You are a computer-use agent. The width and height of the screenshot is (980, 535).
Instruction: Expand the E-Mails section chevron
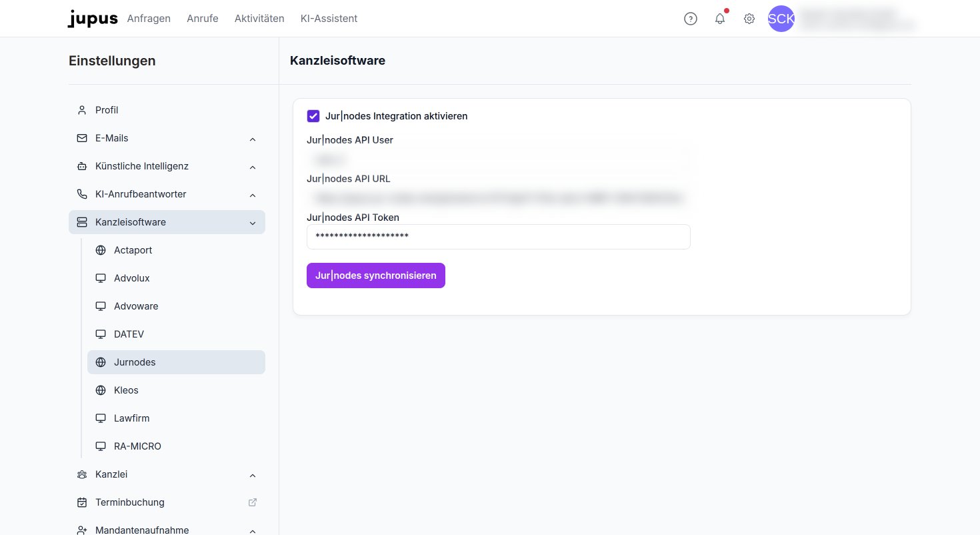(x=253, y=139)
